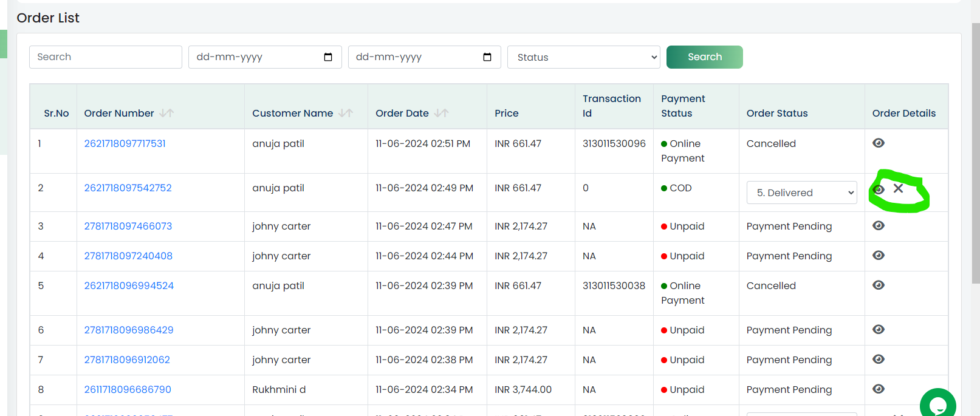Click the Price column header
The height and width of the screenshot is (416, 980).
[x=507, y=113]
